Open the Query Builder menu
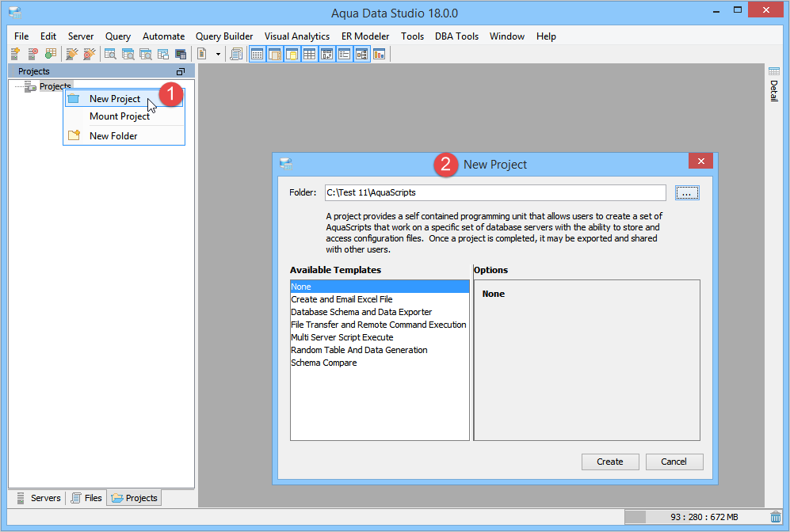 tap(224, 36)
